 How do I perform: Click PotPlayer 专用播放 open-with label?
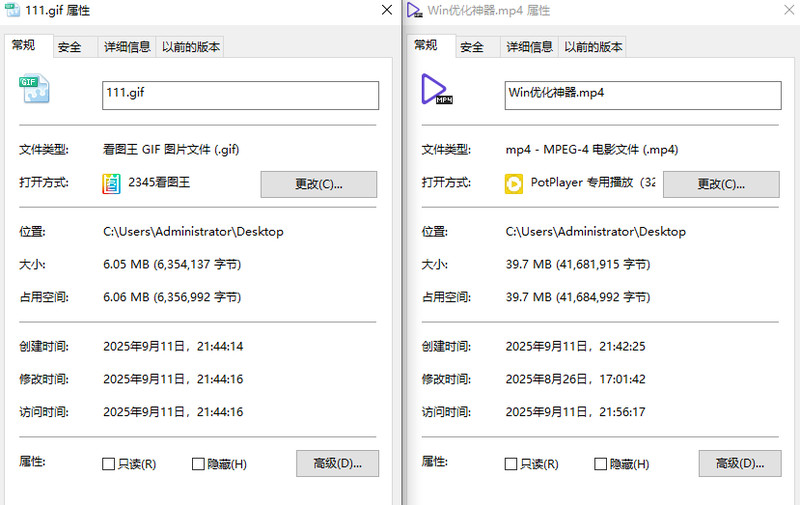(593, 183)
